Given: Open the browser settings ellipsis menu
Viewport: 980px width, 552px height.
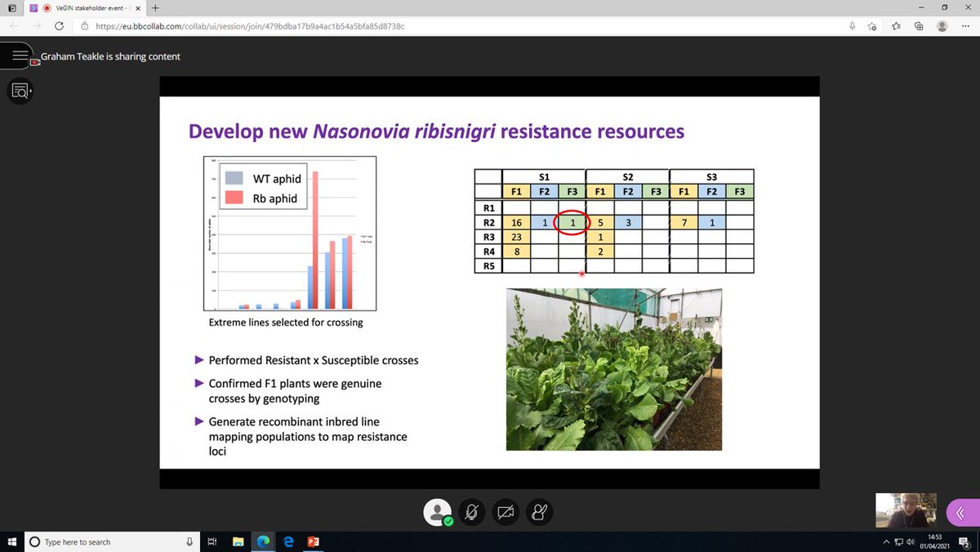Looking at the screenshot, I should pyautogui.click(x=965, y=26).
